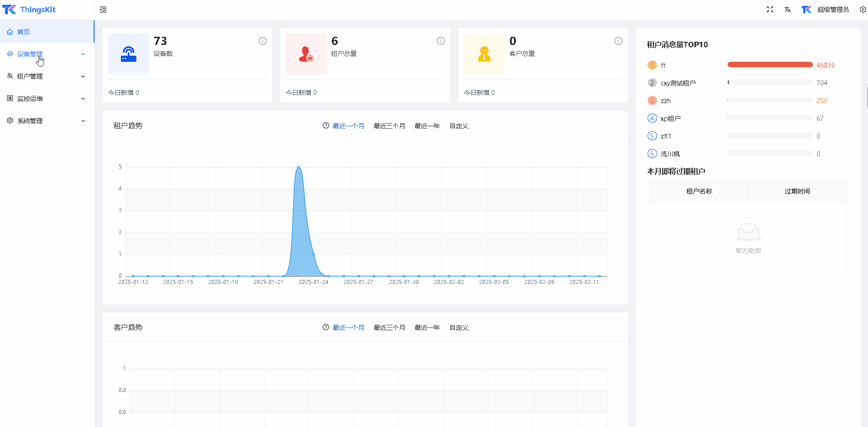Expand the 设备管理 sidebar menu

[x=45, y=54]
